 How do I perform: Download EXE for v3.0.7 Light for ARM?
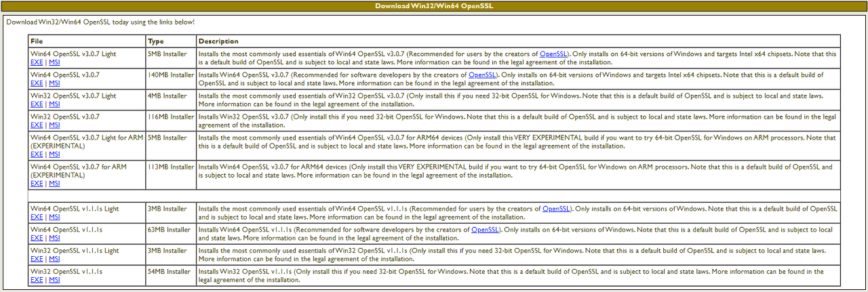(37, 154)
